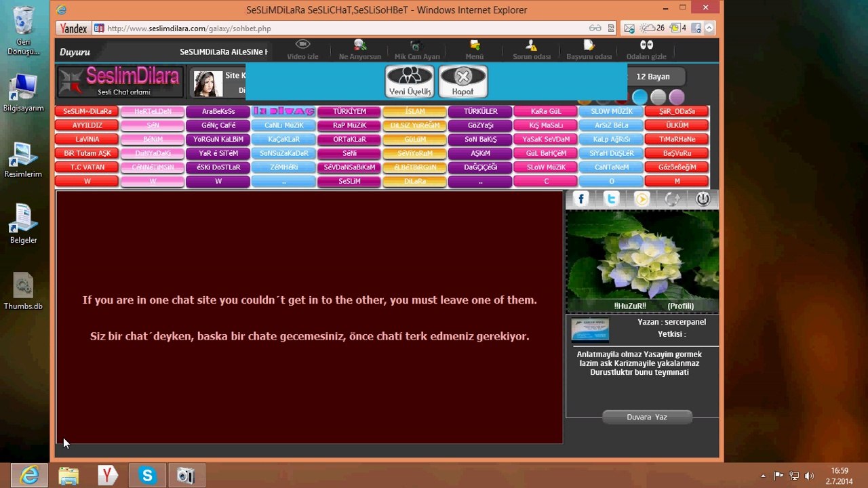The width and height of the screenshot is (868, 488).
Task: Enter the ÜLKÜM room
Action: [677, 125]
